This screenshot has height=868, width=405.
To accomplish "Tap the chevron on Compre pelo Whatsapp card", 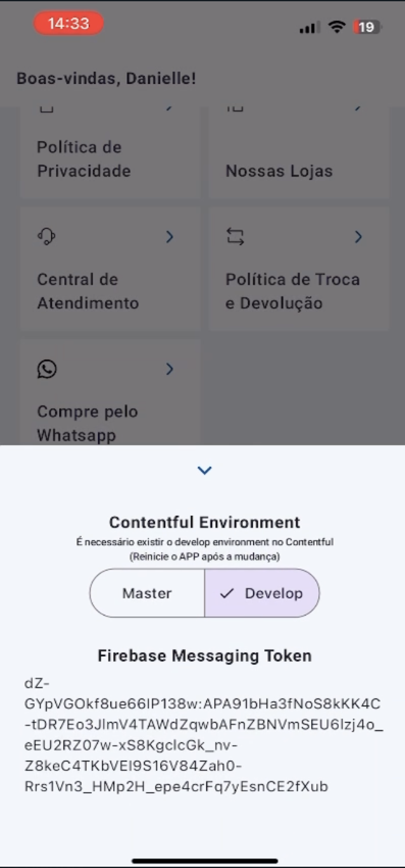I will click(169, 369).
